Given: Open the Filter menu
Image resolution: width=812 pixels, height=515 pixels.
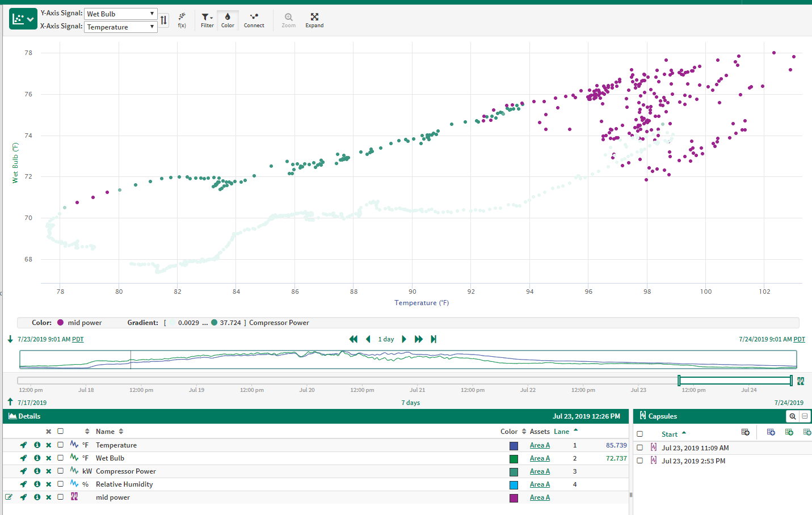Looking at the screenshot, I should click(x=207, y=20).
